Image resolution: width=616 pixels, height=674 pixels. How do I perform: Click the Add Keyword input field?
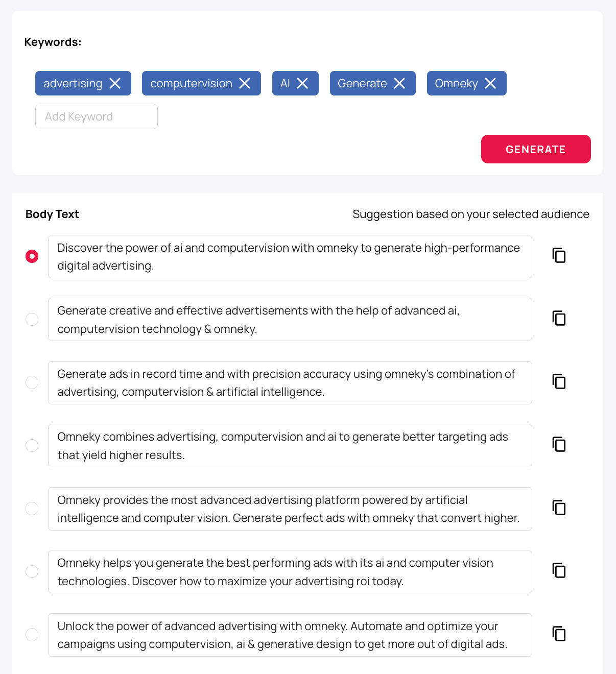pos(97,116)
